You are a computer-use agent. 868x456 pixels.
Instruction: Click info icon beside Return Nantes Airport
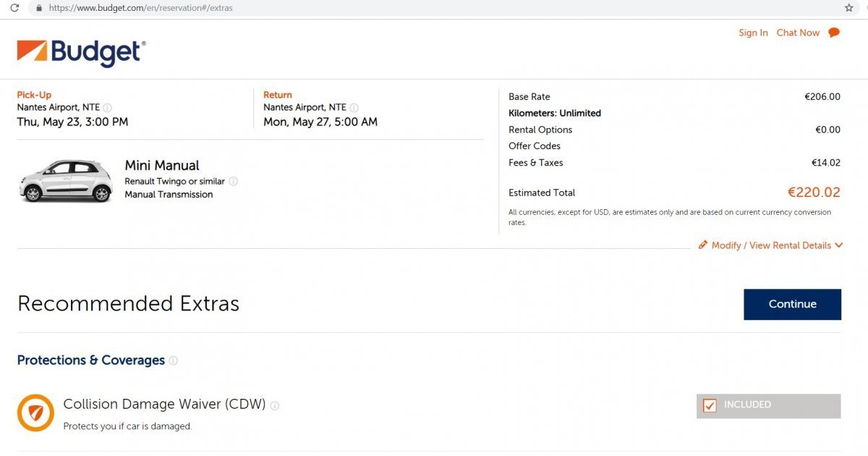[354, 108]
